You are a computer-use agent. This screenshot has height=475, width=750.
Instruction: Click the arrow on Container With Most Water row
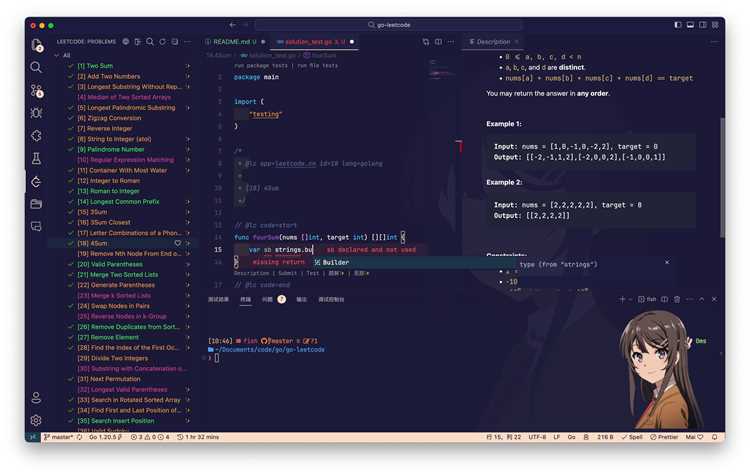pyautogui.click(x=188, y=171)
